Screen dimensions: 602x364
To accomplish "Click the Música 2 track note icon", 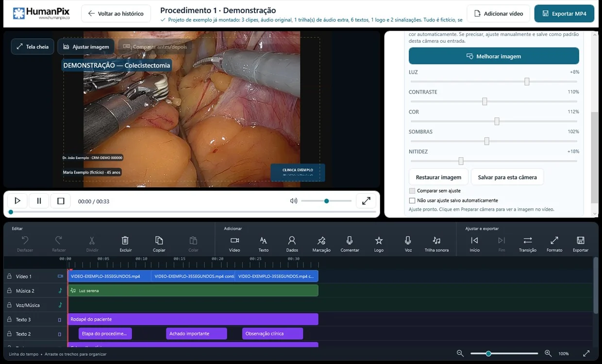I will click(x=60, y=291).
